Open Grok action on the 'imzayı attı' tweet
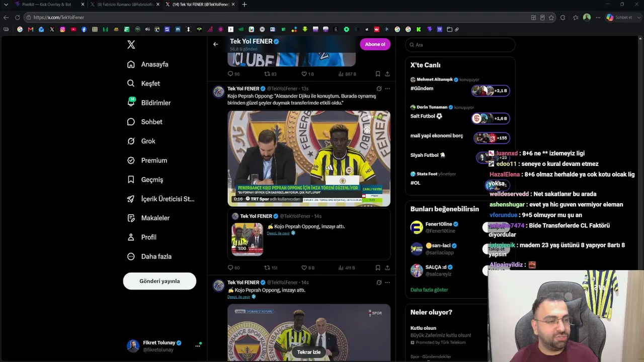The width and height of the screenshot is (644, 362). point(379,283)
